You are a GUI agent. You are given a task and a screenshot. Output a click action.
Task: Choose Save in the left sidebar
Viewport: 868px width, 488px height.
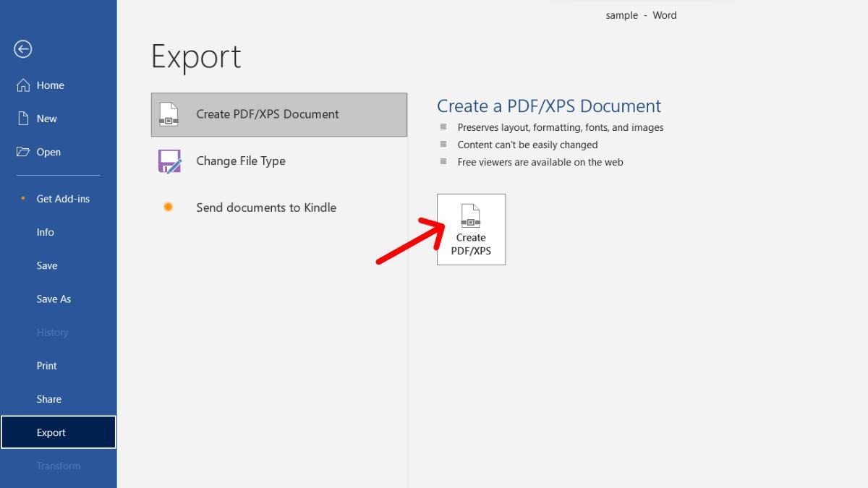point(47,265)
